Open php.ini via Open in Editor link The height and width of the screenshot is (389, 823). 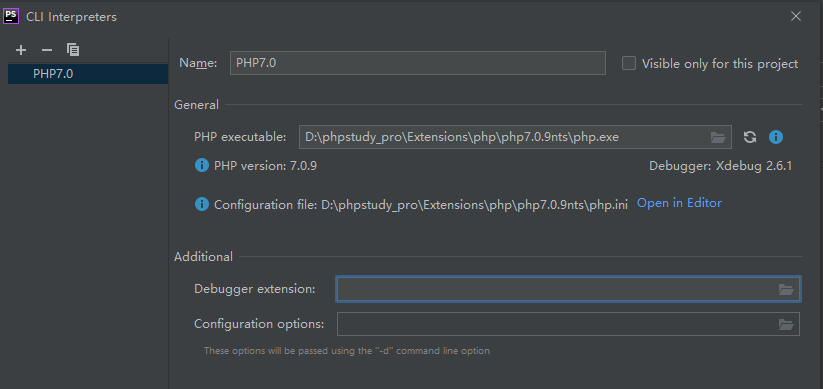click(x=679, y=203)
